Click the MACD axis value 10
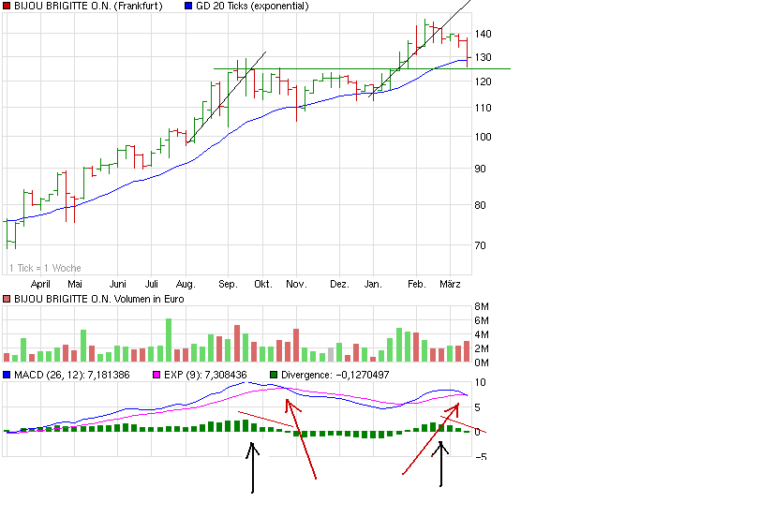Screen dimensions: 759x532 pyautogui.click(x=480, y=382)
